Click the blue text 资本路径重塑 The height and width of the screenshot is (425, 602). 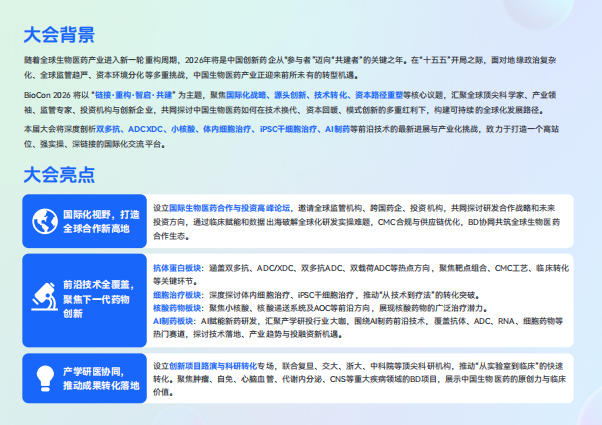tap(379, 95)
